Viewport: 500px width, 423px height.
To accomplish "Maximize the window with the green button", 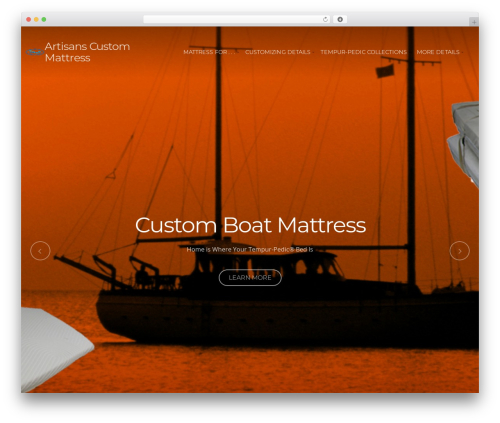I will pos(44,20).
